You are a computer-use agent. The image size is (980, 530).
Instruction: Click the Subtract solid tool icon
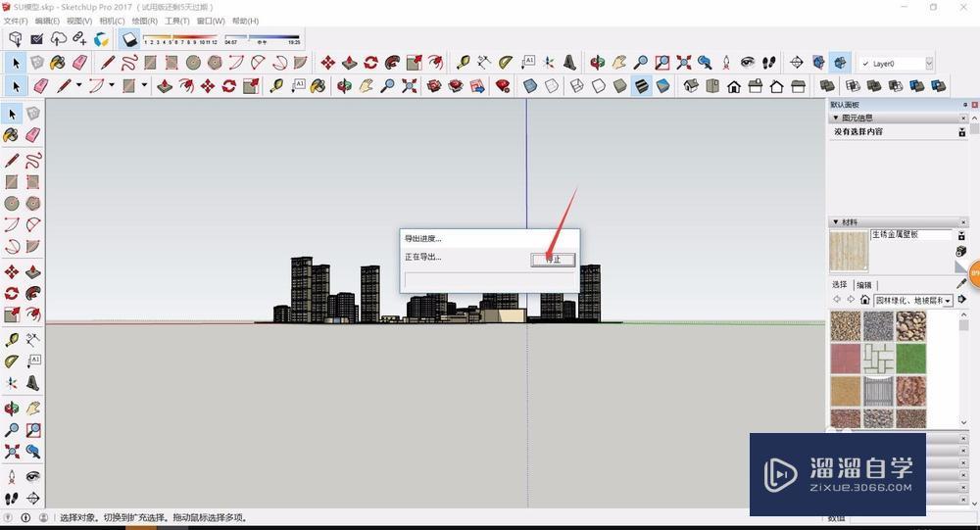(896, 85)
